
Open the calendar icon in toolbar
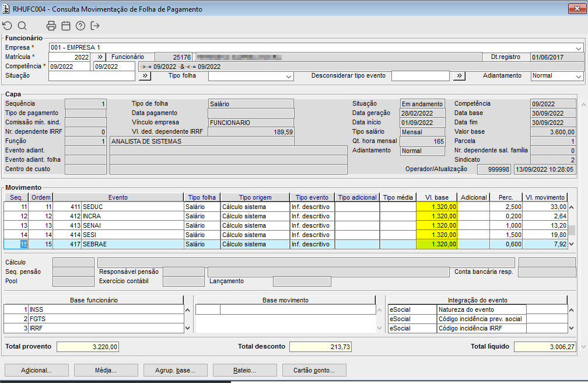pos(66,26)
